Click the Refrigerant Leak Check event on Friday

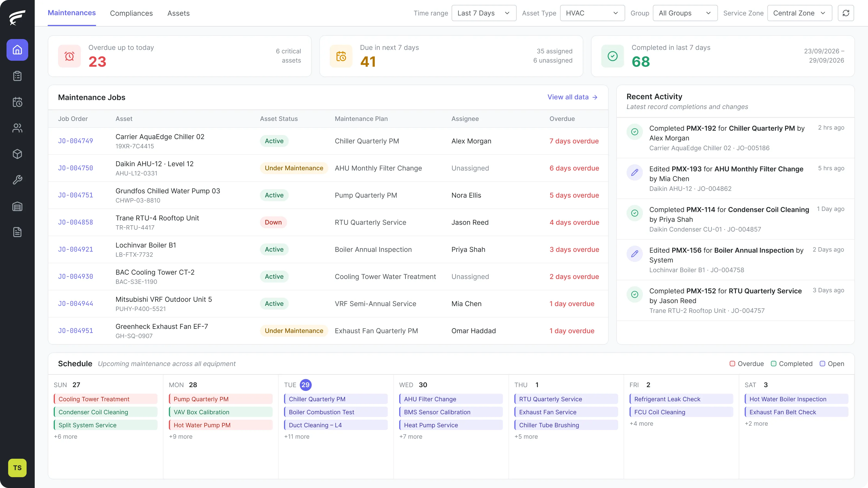coord(681,399)
